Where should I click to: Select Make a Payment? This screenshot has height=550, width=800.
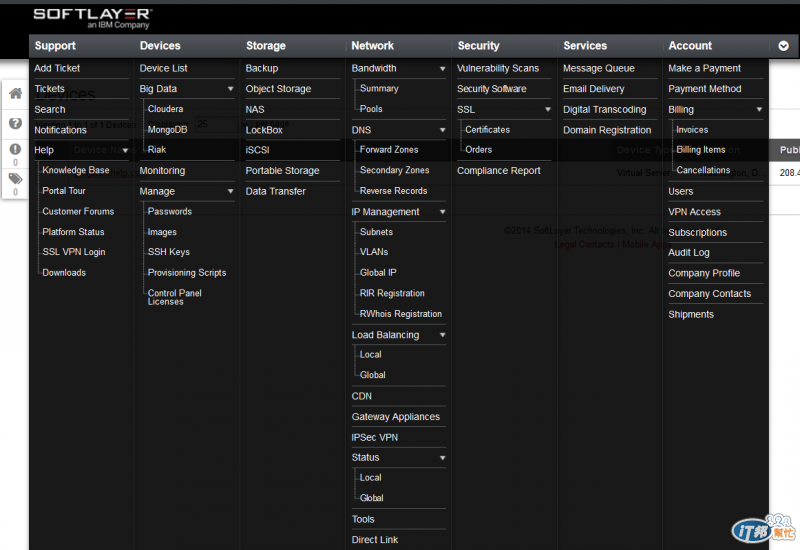(x=704, y=68)
